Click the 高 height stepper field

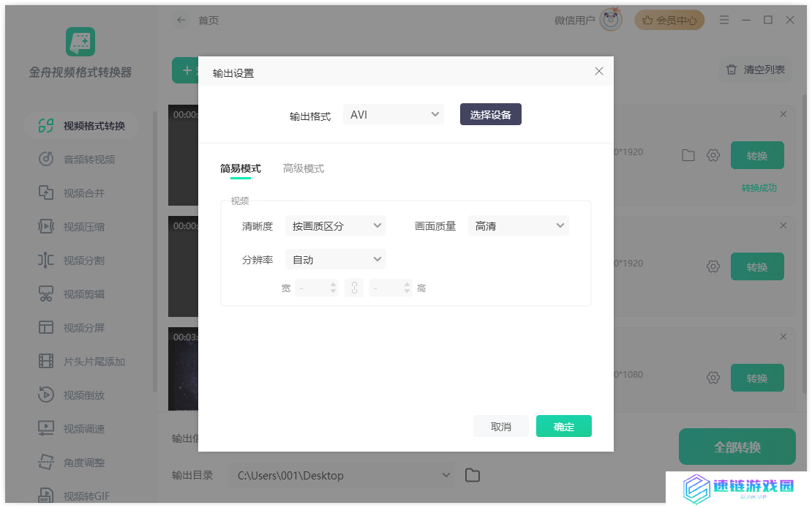tap(391, 288)
